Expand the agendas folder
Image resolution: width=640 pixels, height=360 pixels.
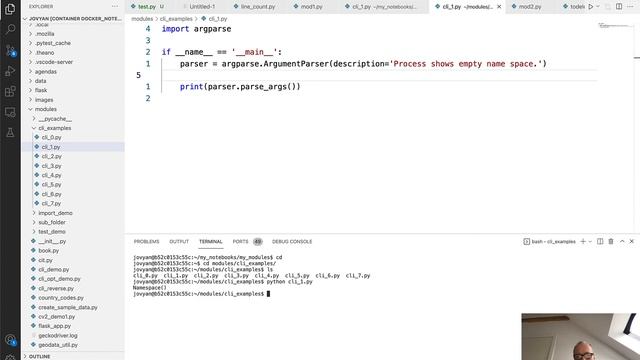pyautogui.click(x=46, y=71)
